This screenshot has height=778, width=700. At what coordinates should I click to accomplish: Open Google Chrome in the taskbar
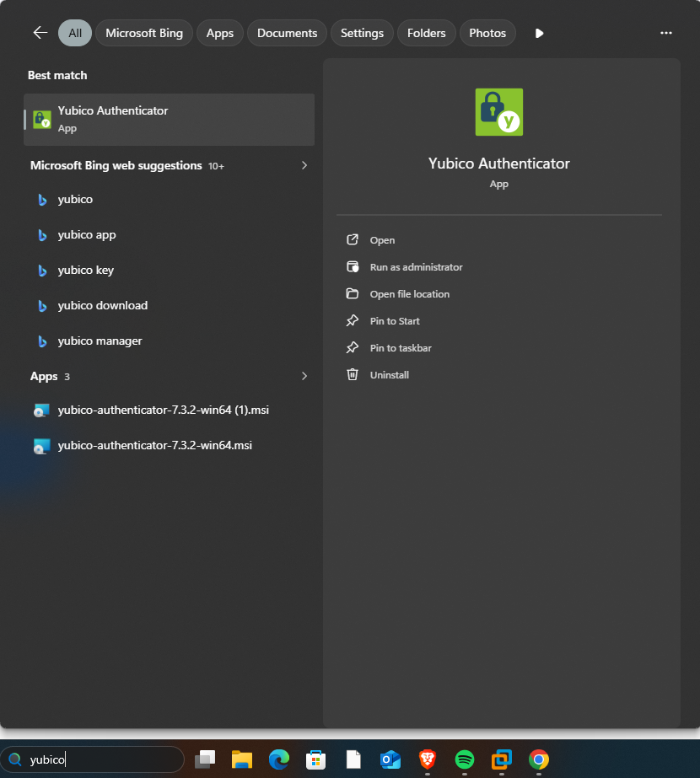point(538,759)
